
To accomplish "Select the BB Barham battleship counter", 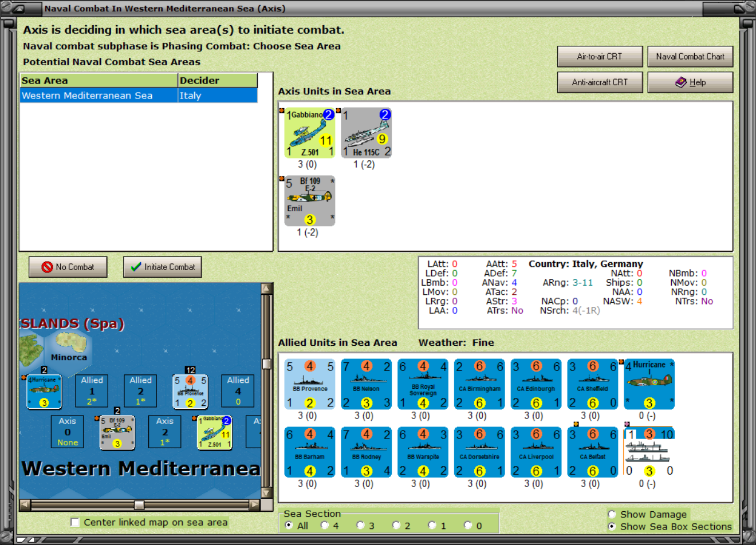I will [x=310, y=452].
